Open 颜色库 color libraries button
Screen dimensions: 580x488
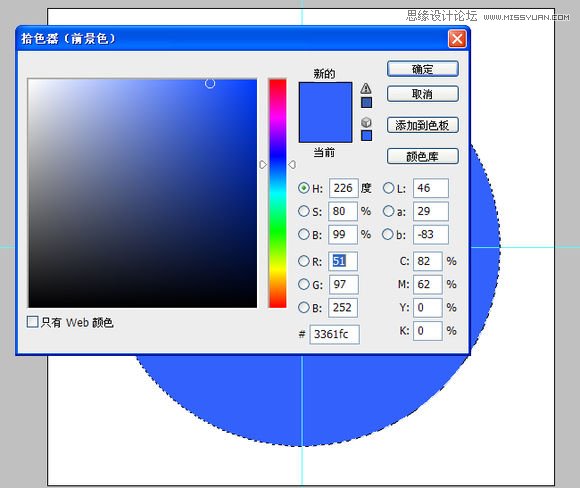coord(423,156)
